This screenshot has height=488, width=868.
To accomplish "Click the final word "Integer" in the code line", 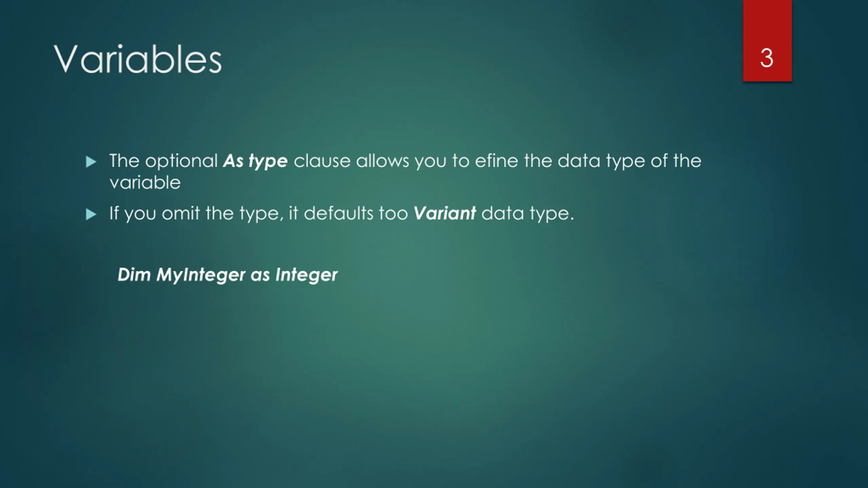I will (x=307, y=275).
